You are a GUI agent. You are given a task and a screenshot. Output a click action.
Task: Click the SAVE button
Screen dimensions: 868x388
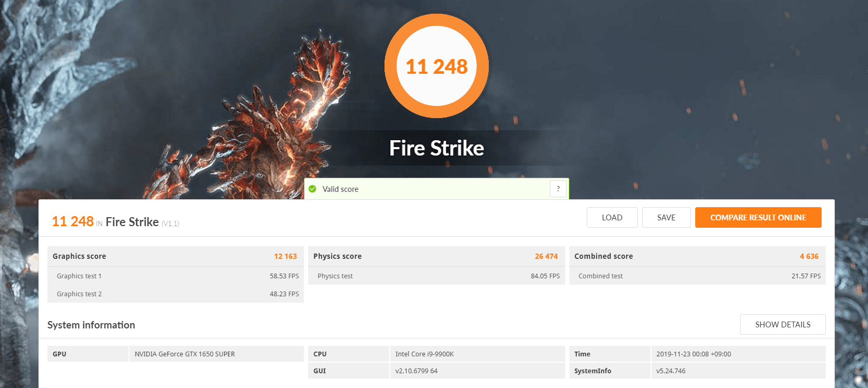pos(666,217)
